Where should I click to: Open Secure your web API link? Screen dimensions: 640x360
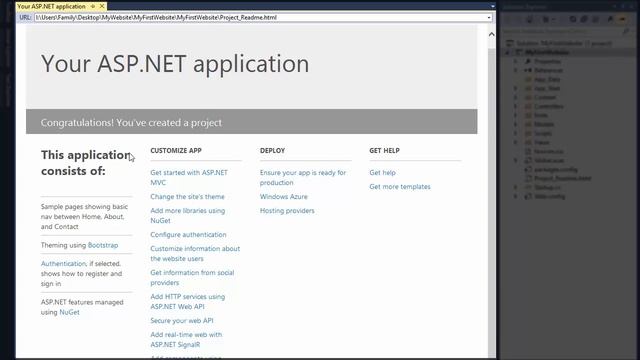(x=182, y=321)
